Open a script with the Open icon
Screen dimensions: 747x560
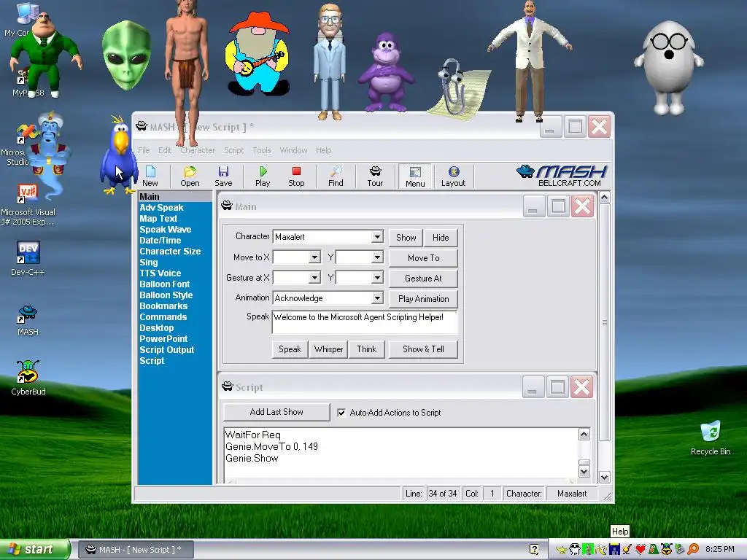pyautogui.click(x=190, y=176)
